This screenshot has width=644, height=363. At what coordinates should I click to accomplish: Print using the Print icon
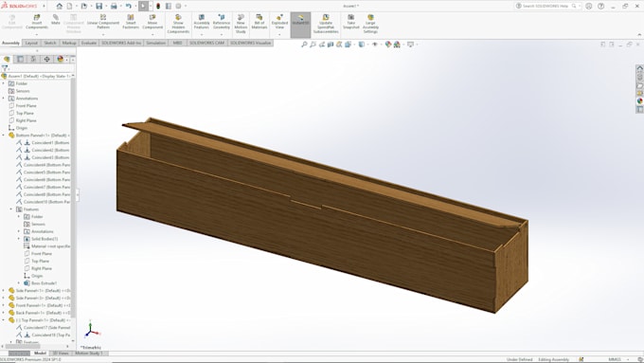tap(114, 7)
